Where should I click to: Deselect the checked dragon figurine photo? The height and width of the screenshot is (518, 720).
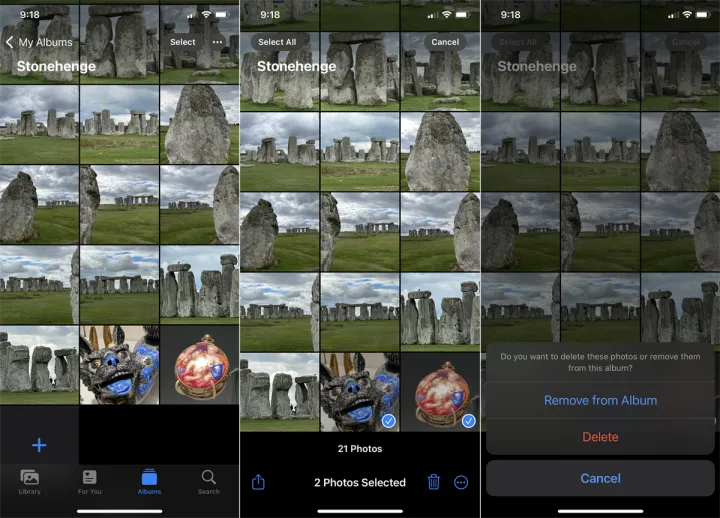[x=359, y=390]
